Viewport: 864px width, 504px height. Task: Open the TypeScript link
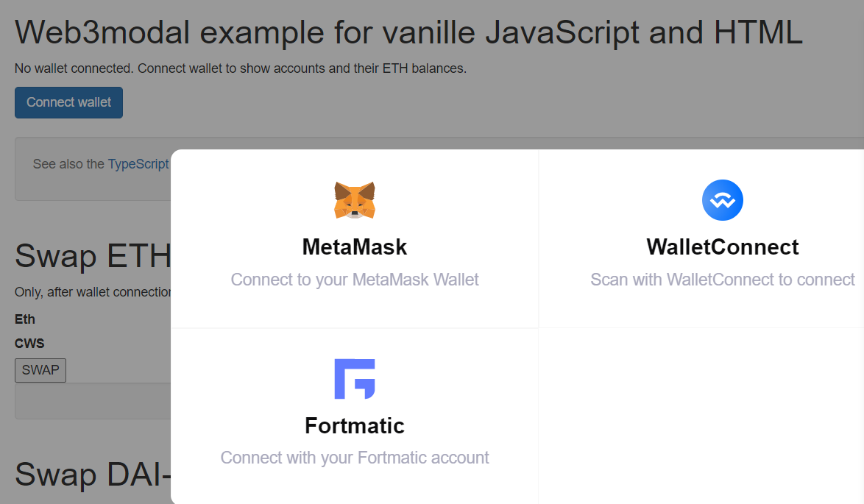pos(138,164)
